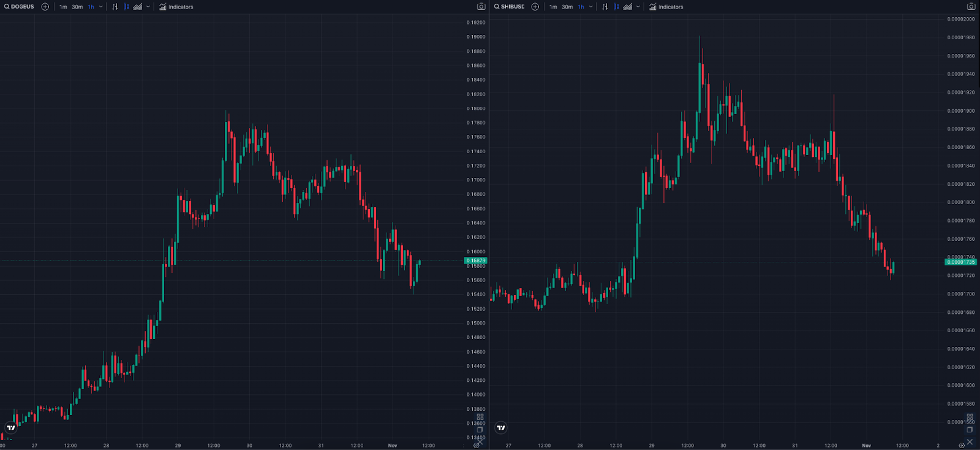Open symbol search on the DOGEUS chart
The image size is (980, 450).
(x=20, y=7)
